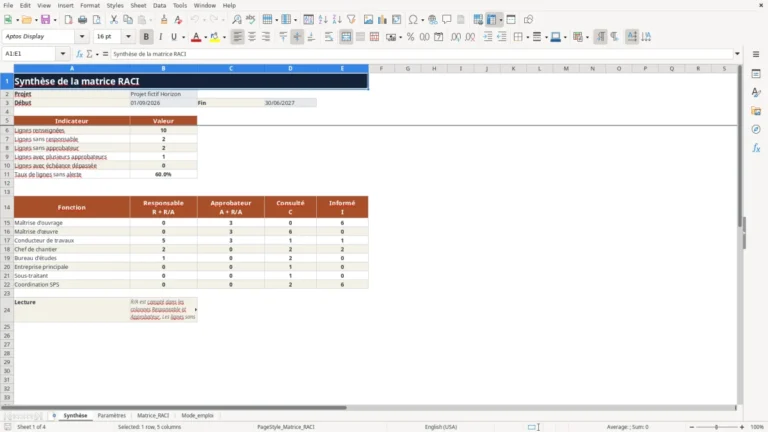This screenshot has width=768, height=432.
Task: Print the spreadsheet with the printer icon
Action: (x=82, y=20)
